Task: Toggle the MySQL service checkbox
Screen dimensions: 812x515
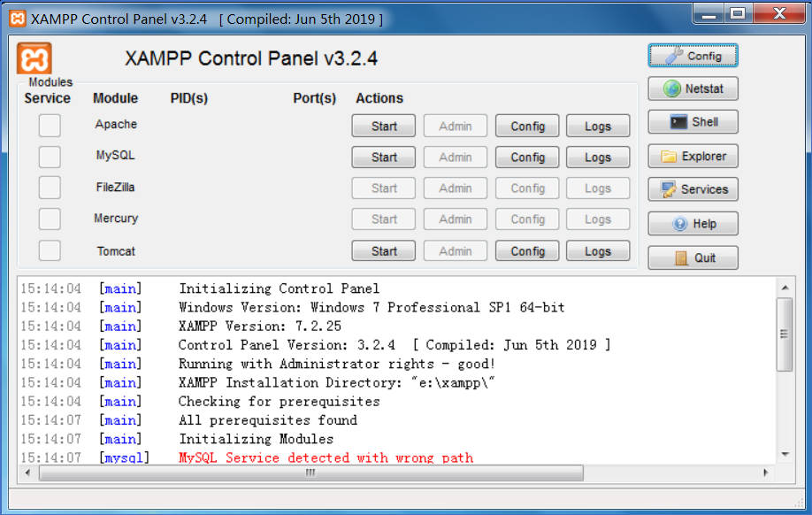Action: pyautogui.click(x=50, y=157)
